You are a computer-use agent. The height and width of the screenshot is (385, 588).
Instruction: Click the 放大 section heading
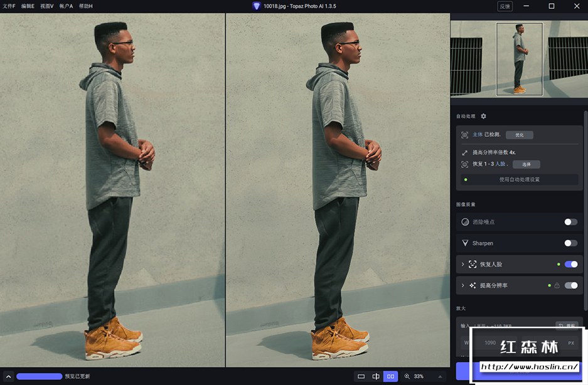click(461, 309)
